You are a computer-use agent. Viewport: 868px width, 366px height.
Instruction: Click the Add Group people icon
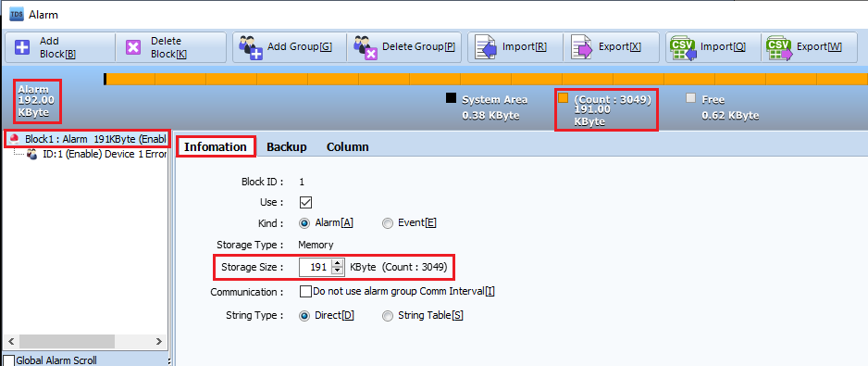pos(250,47)
